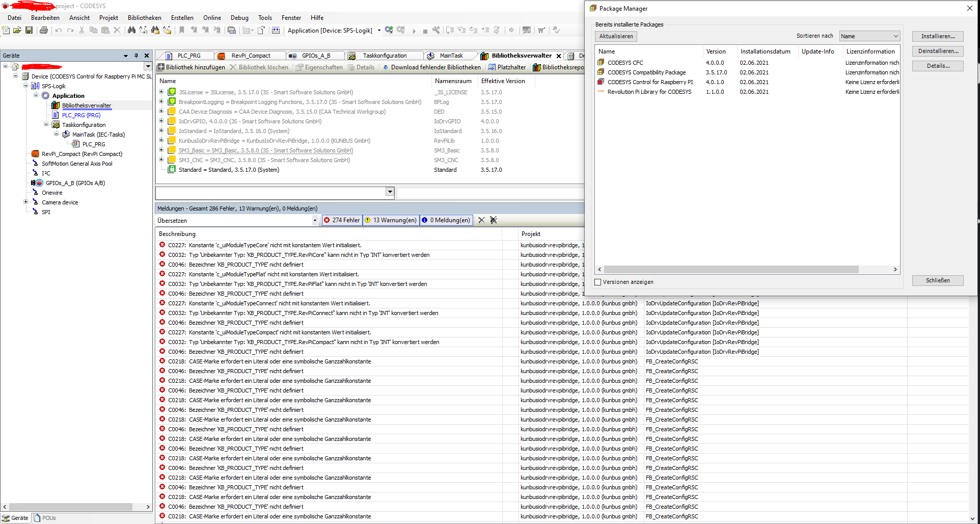Open the Übersetzen message category dropdown
This screenshot has width=980, height=524.
(x=315, y=221)
